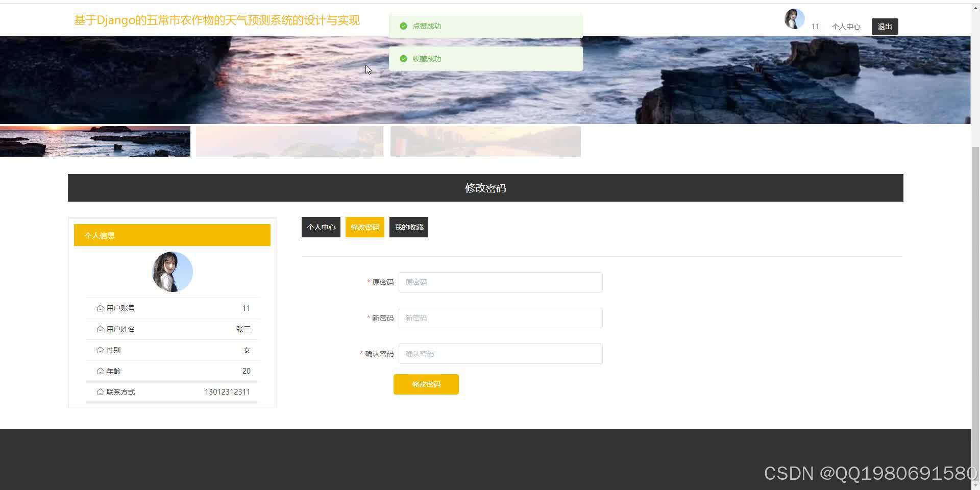This screenshot has height=490, width=980.
Task: Click the 收藏成功 notification text
Action: pyautogui.click(x=427, y=59)
